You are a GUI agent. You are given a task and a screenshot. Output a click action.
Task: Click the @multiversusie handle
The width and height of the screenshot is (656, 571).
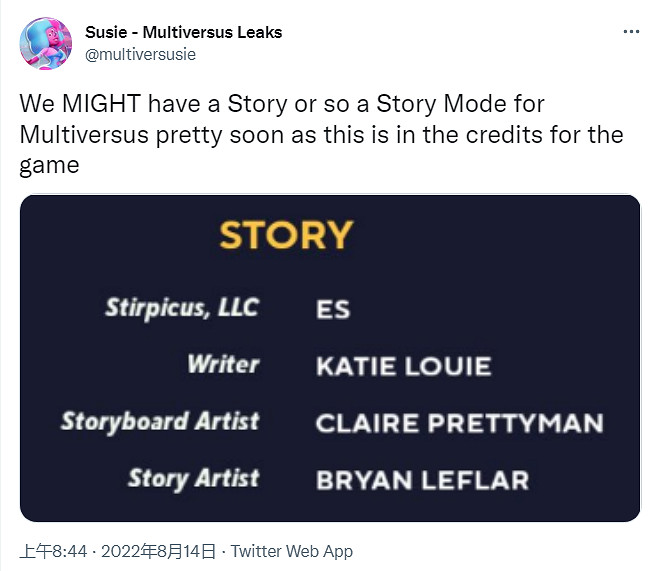(141, 54)
